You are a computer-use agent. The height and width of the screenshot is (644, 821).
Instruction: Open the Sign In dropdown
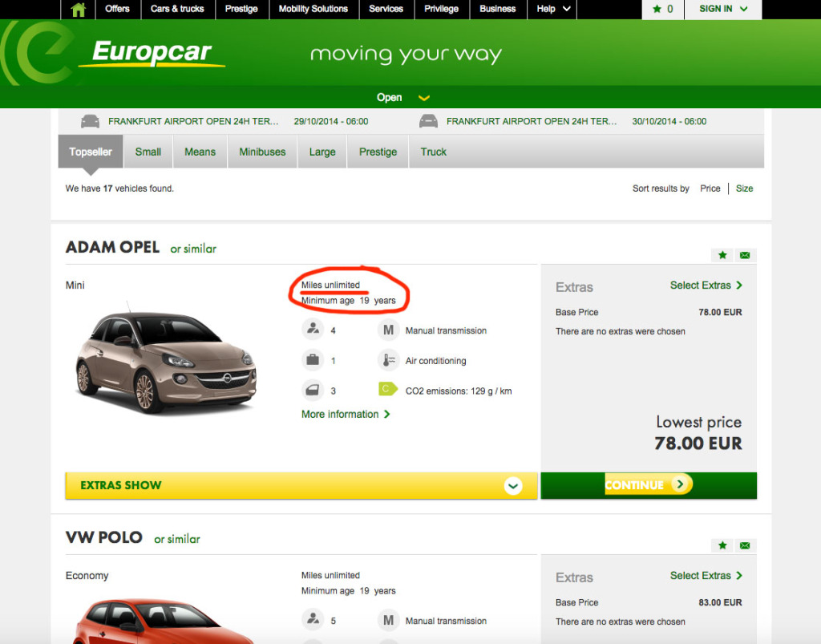coord(722,10)
